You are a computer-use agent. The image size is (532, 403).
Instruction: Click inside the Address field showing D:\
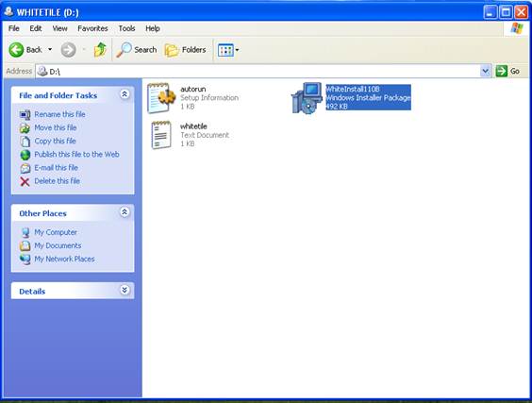coord(258,71)
